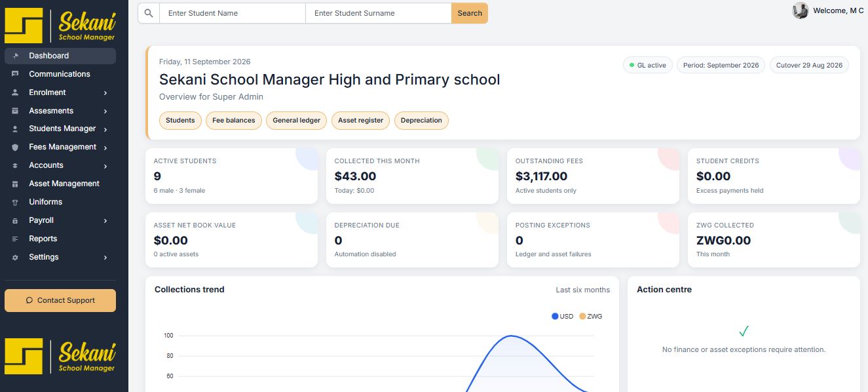The height and width of the screenshot is (392, 868).
Task: Click the Welcome, M C text
Action: tap(839, 11)
